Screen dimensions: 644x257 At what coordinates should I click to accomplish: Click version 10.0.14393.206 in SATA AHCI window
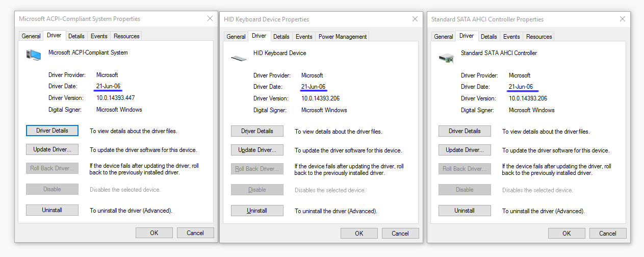coord(528,98)
